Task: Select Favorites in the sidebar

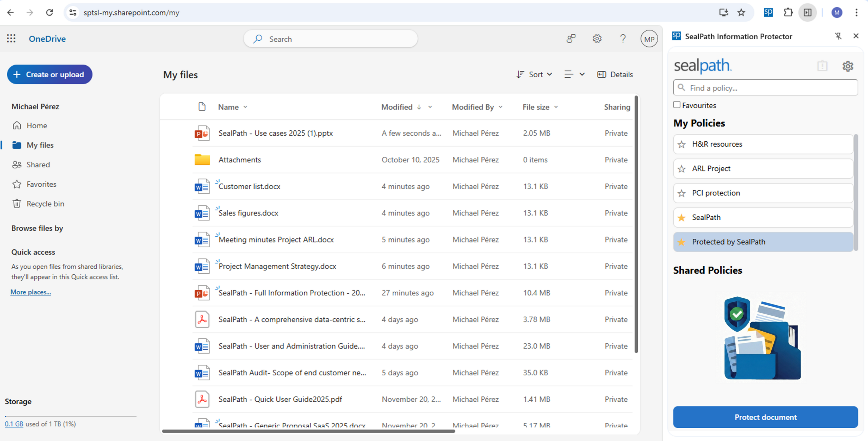Action: pos(41,184)
